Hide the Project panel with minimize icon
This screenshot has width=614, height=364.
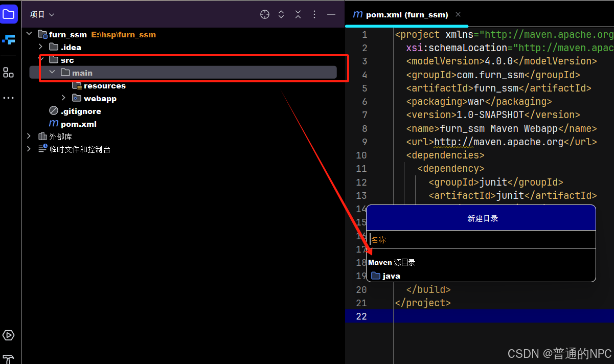pyautogui.click(x=331, y=14)
